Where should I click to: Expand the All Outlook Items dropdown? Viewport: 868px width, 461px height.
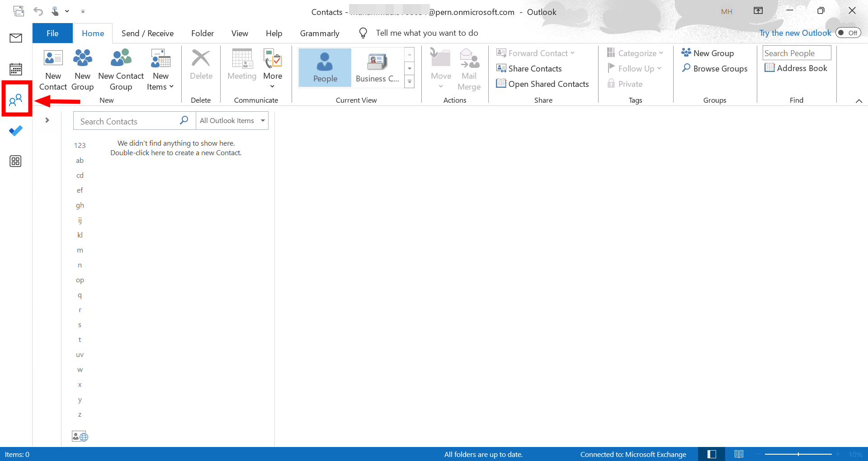click(263, 121)
